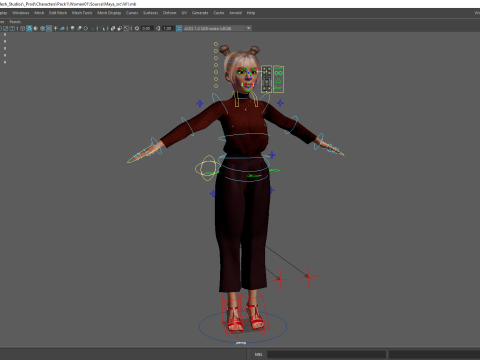Click the exposure value field 0.00
Screen dimensions: 480x360
[x=146, y=28]
